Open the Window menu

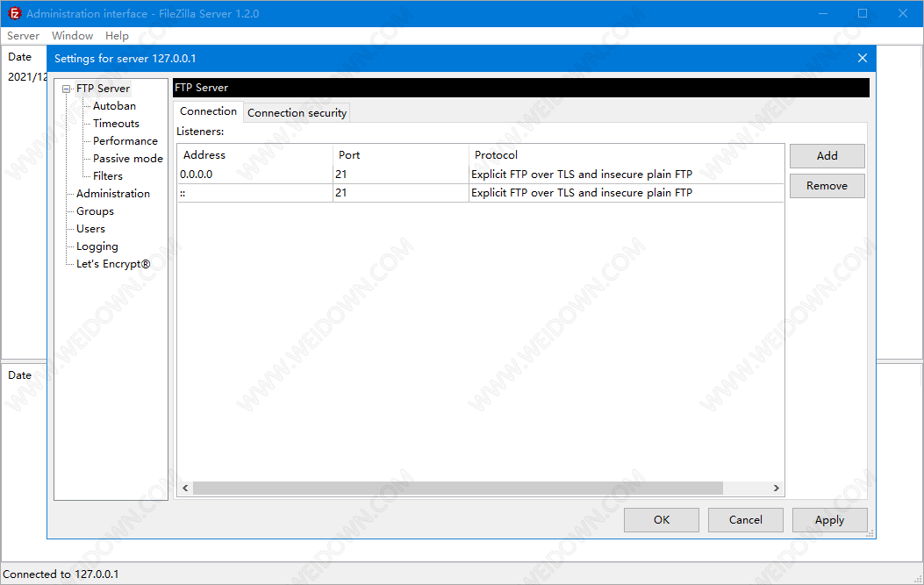pyautogui.click(x=73, y=36)
